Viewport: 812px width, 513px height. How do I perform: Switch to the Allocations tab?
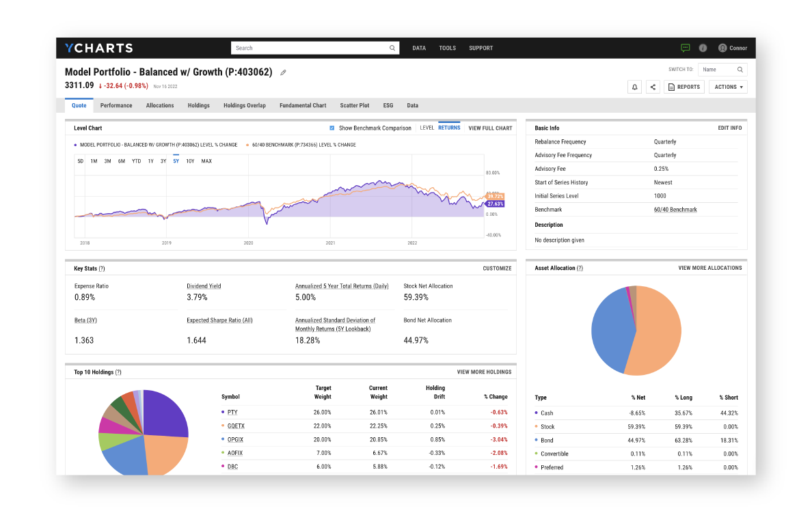pos(160,106)
